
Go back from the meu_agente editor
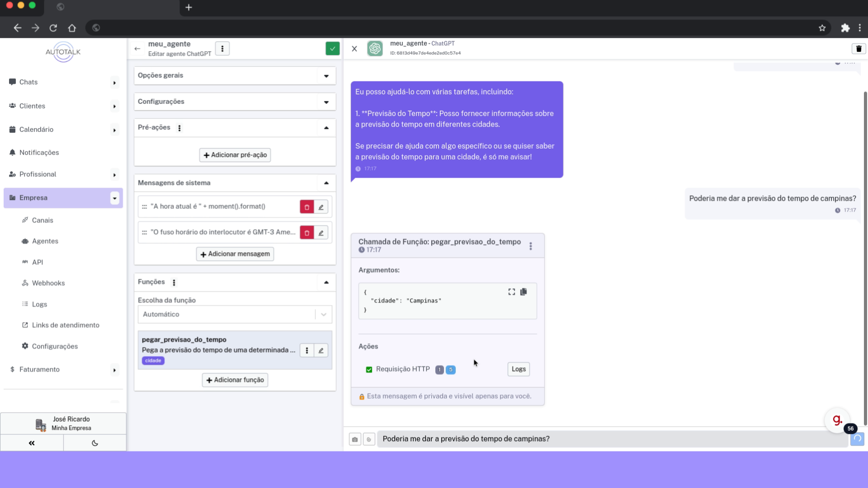pyautogui.click(x=137, y=49)
